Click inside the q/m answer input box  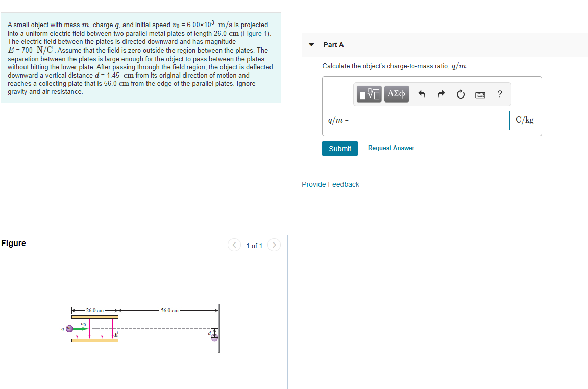click(431, 120)
